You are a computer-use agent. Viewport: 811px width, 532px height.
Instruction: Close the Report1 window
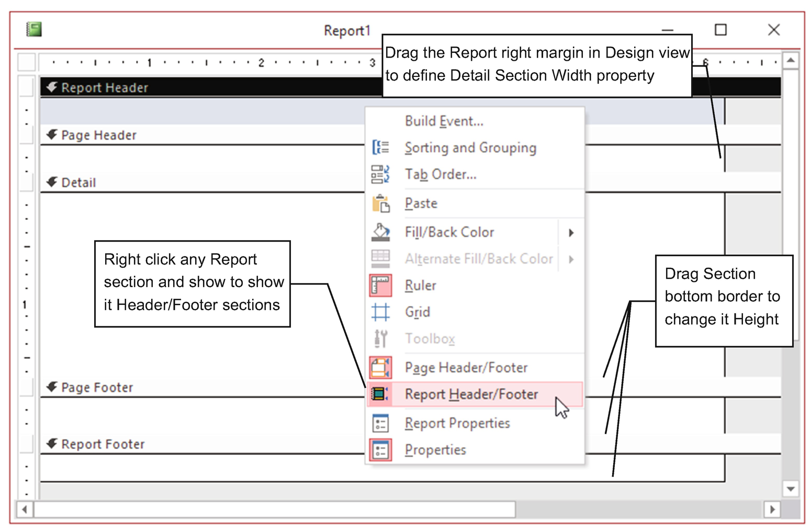tap(774, 30)
